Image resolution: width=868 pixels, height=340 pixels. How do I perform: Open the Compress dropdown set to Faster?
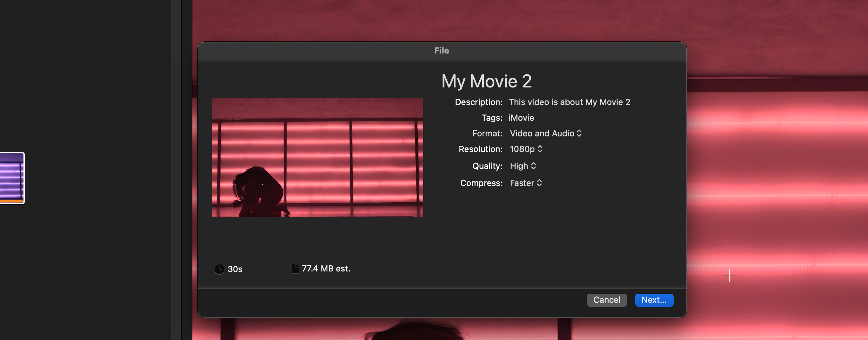[x=526, y=183]
